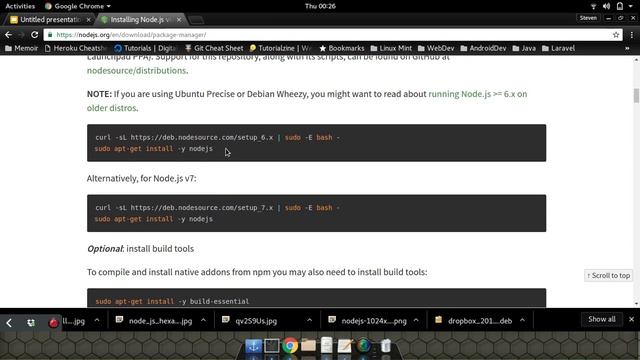The image size is (640, 360).
Task: Click the left arrow on bottom panel
Action: pos(9,323)
